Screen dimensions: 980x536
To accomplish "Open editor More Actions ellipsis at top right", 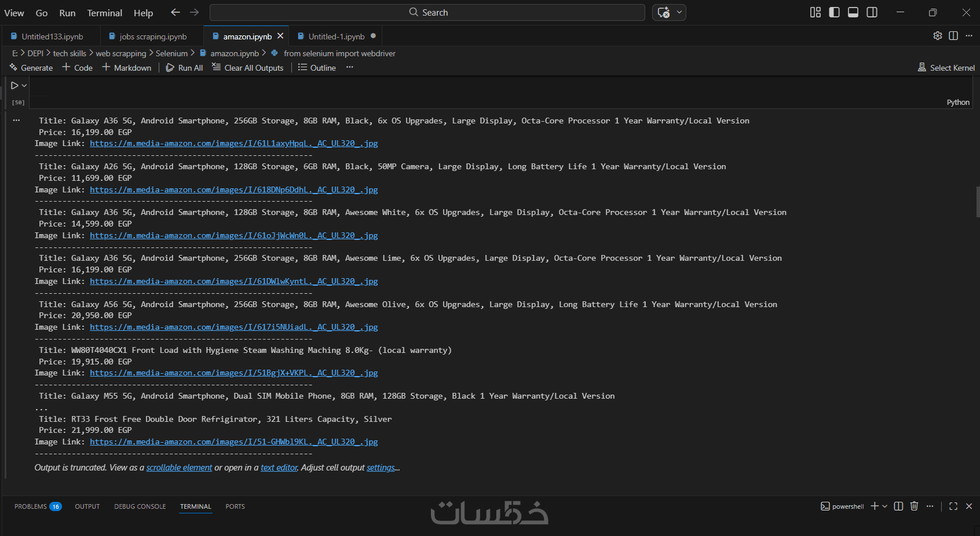I will [x=969, y=36].
